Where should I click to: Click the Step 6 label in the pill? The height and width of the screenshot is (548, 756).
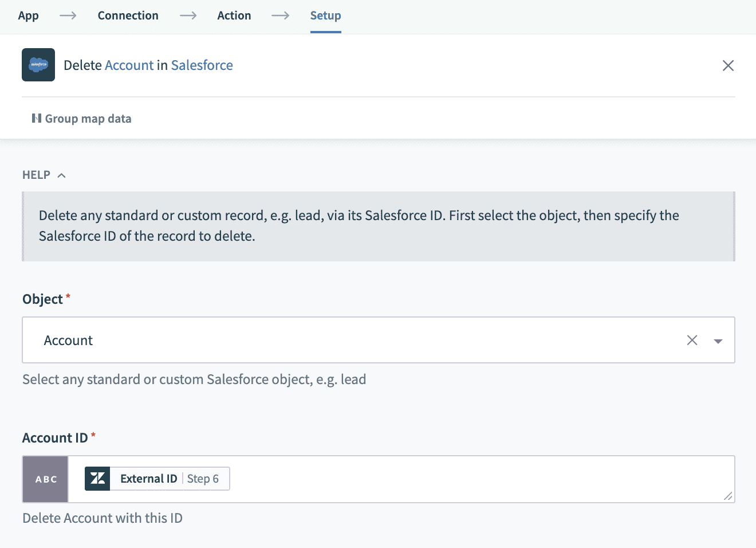pyautogui.click(x=203, y=479)
